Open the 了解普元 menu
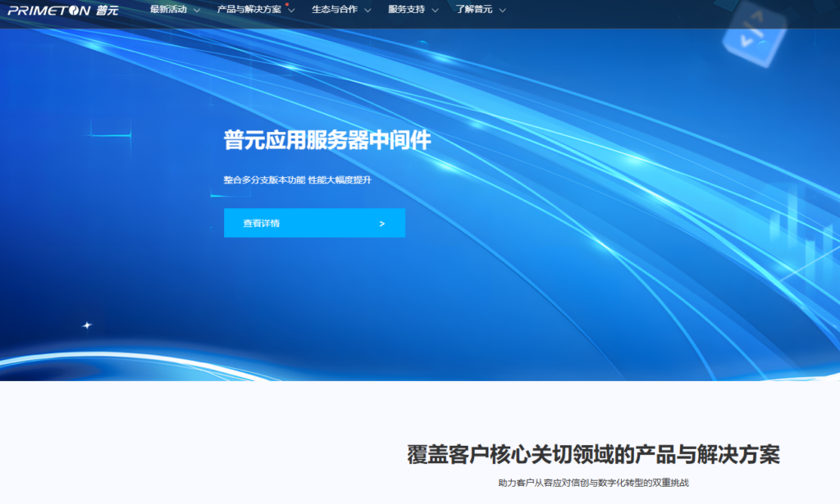 [x=474, y=10]
